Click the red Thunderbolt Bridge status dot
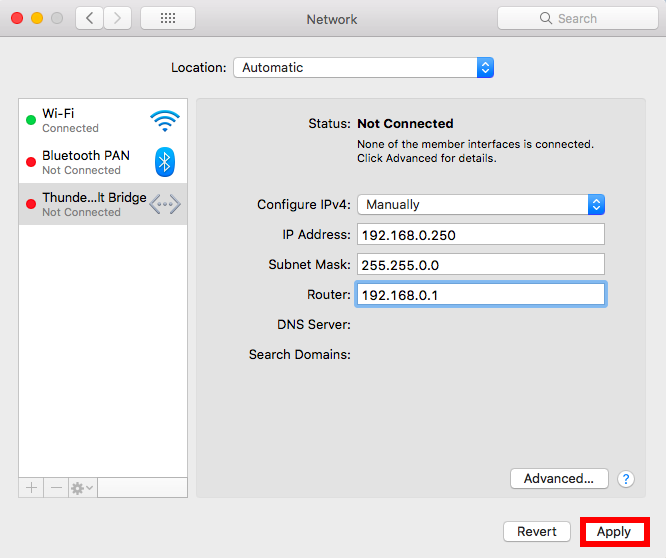Screen dimensions: 666x558 pyautogui.click(x=31, y=204)
